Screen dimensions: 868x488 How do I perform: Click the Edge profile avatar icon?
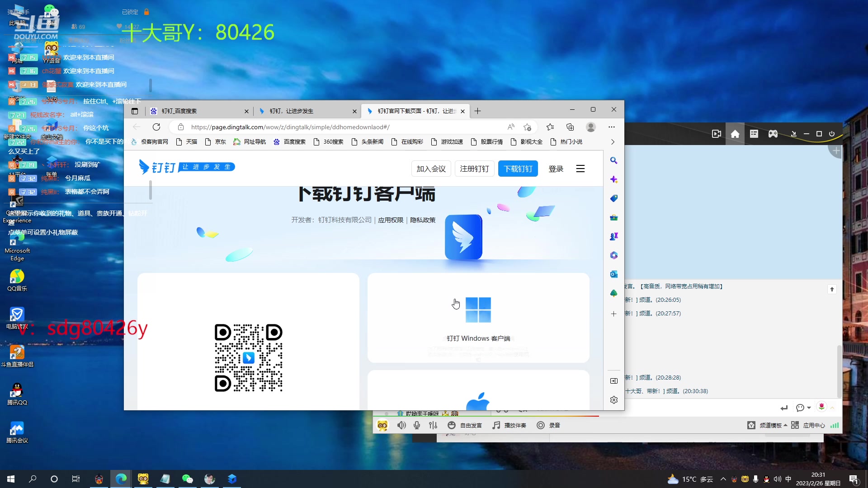point(590,127)
